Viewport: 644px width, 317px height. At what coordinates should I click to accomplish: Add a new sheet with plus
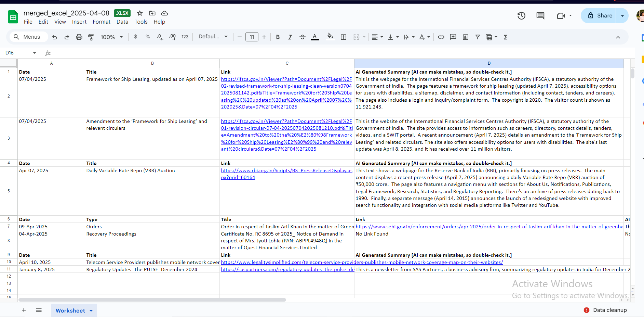[24, 310]
